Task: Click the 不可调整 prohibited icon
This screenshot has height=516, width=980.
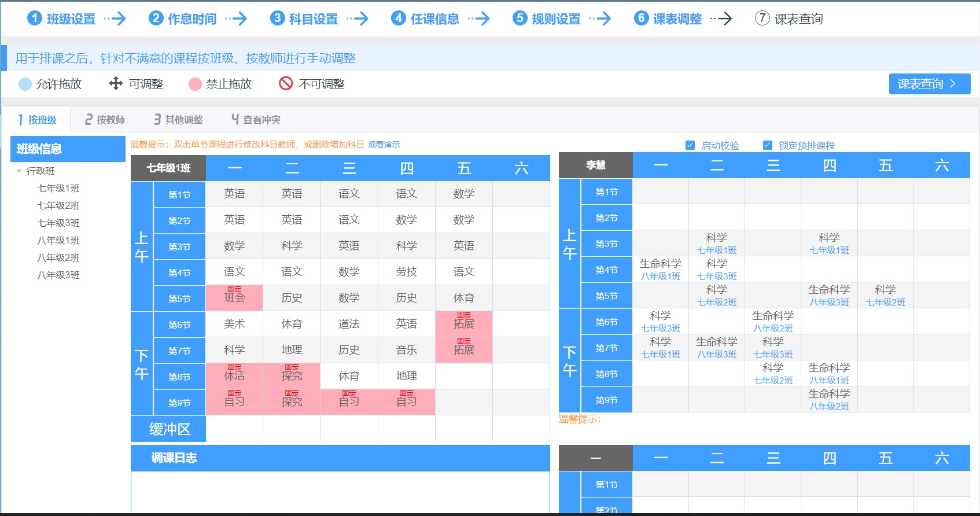Action: click(286, 83)
